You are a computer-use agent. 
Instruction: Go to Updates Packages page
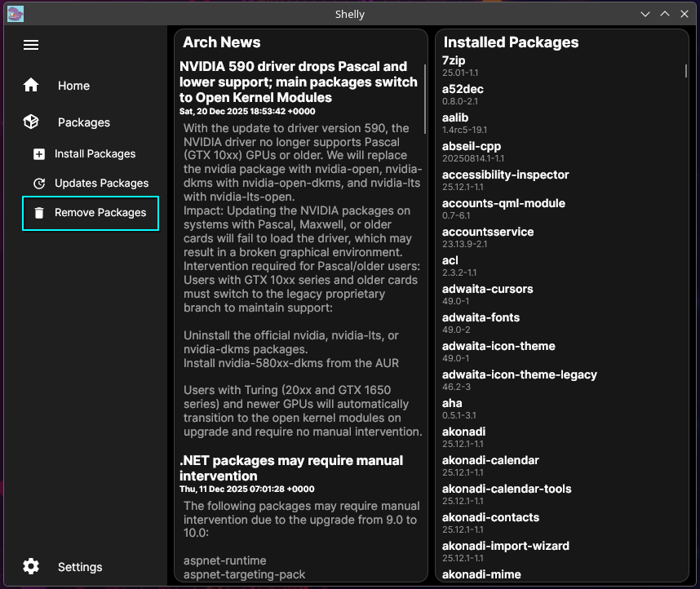click(x=101, y=184)
